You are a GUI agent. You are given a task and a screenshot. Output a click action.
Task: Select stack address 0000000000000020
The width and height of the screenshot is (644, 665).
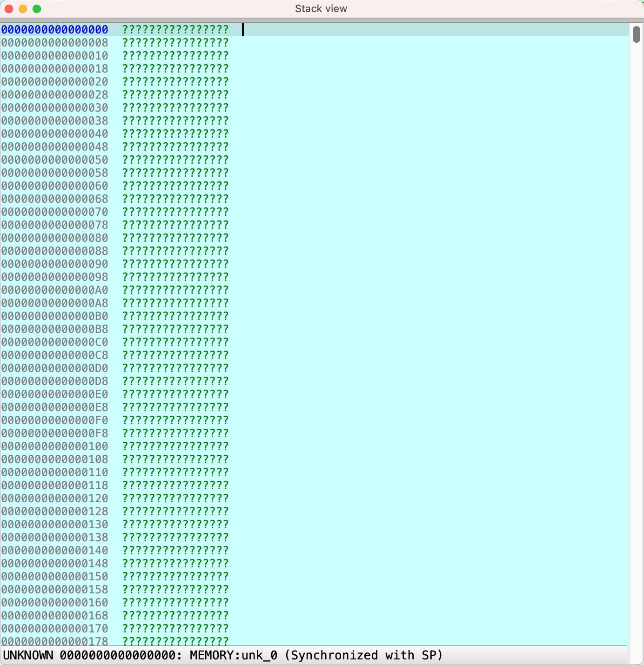(55, 82)
